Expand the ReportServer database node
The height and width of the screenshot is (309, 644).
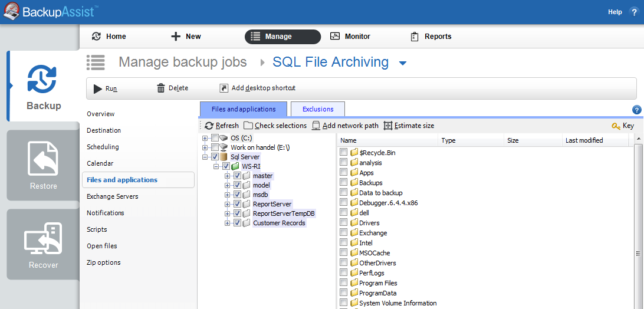pyautogui.click(x=226, y=204)
